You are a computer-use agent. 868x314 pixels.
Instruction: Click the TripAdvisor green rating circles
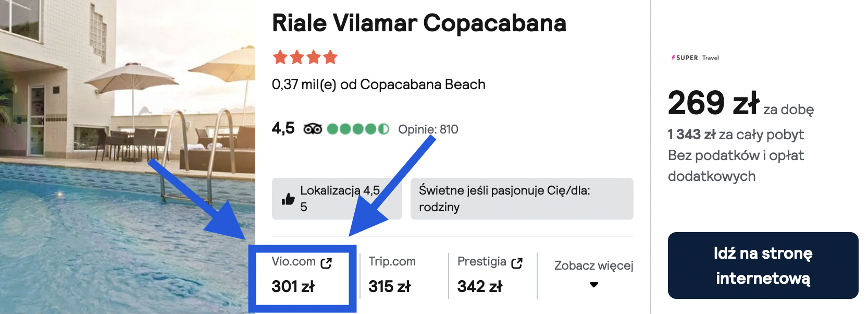coord(358,129)
